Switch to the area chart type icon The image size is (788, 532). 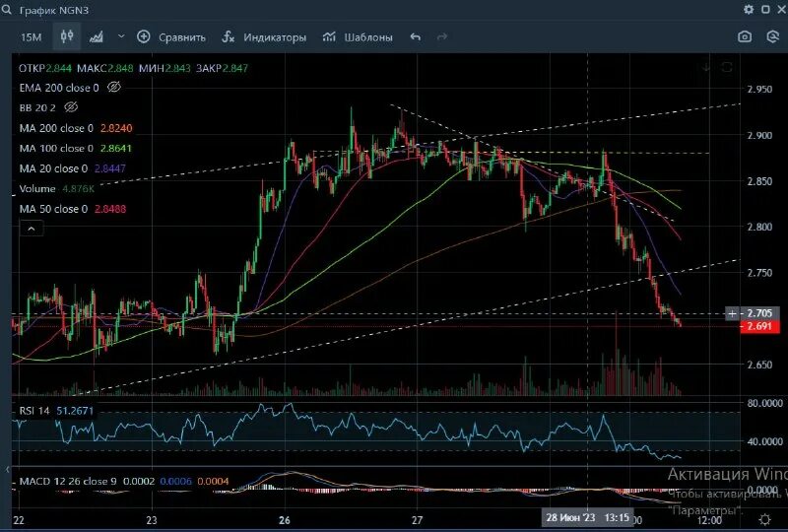pos(96,36)
